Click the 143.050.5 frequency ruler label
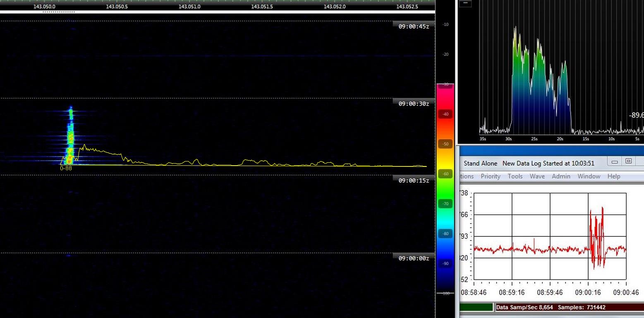This screenshot has height=318, width=644. click(117, 7)
